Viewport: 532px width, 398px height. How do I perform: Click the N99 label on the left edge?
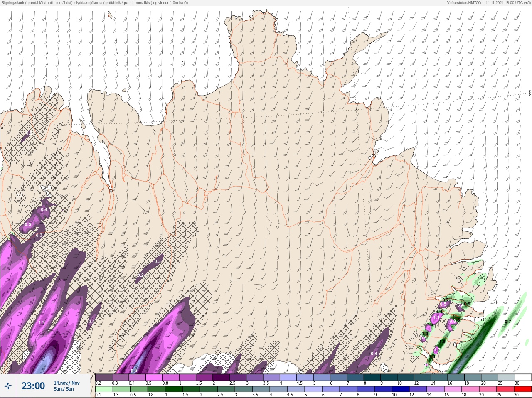[x=2, y=125]
